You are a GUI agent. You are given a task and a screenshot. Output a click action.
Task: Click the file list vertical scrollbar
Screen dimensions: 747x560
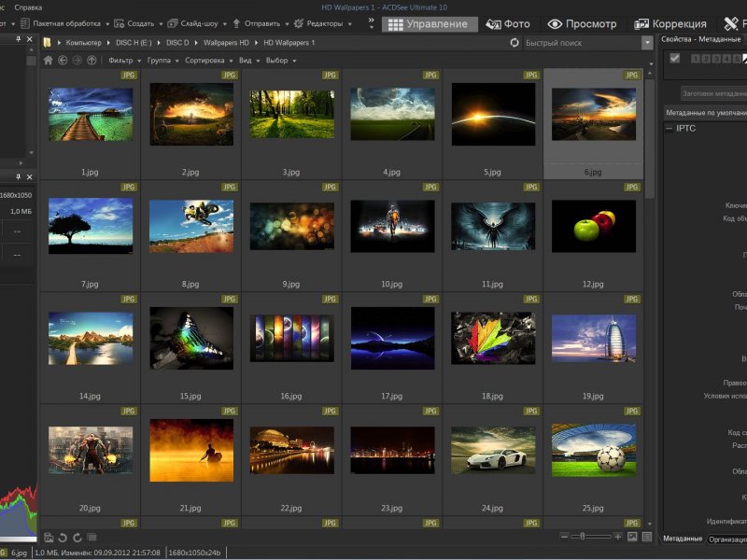tap(649, 138)
